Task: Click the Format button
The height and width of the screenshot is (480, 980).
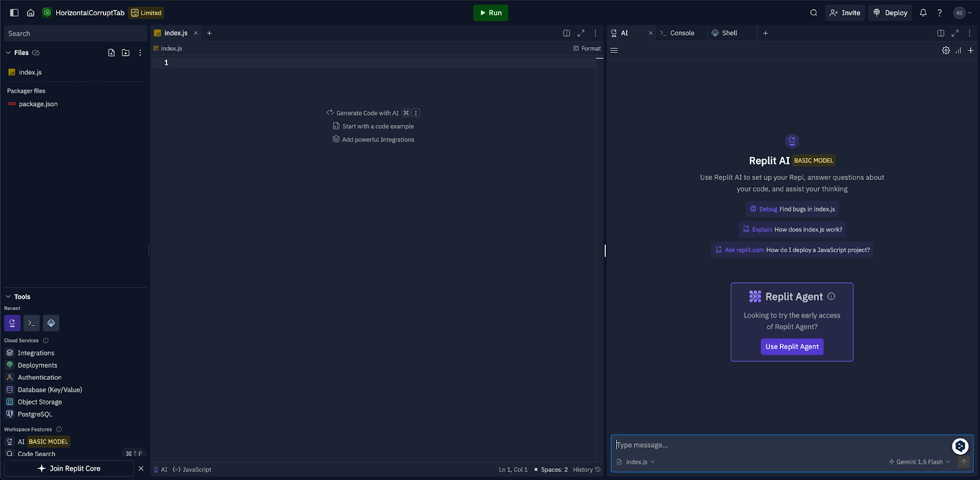Action: coord(587,48)
